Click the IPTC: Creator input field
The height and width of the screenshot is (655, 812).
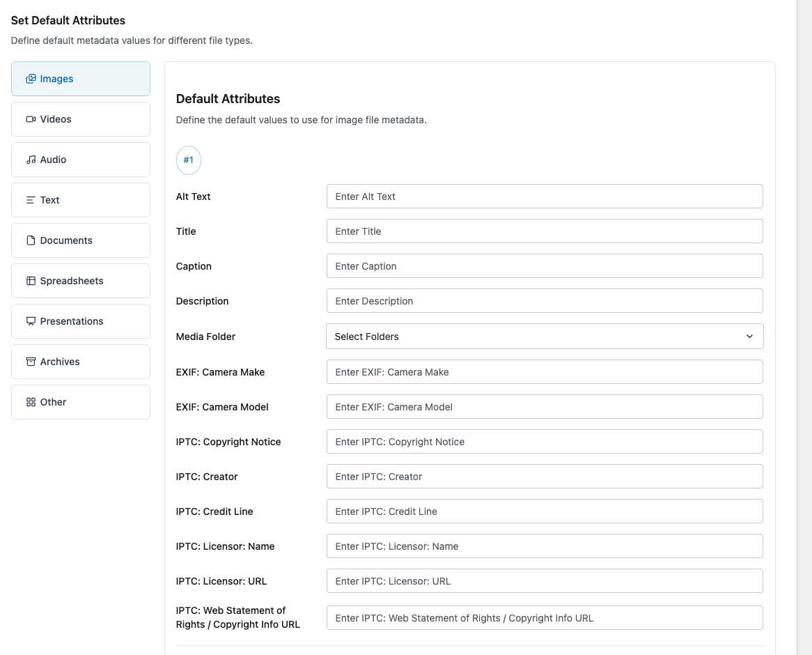[545, 476]
